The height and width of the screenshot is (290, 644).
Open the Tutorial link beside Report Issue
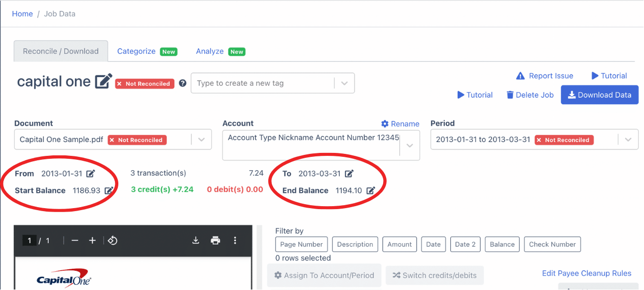[x=609, y=76]
